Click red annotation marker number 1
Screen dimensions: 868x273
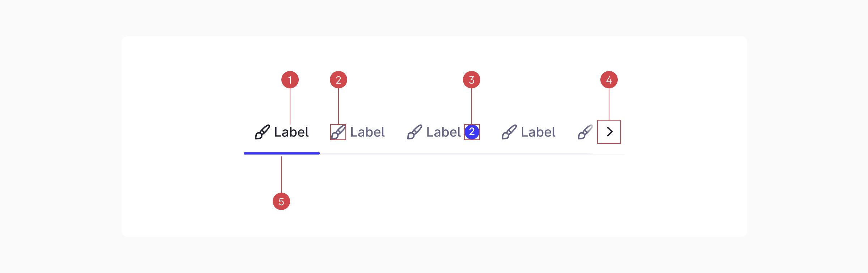290,80
